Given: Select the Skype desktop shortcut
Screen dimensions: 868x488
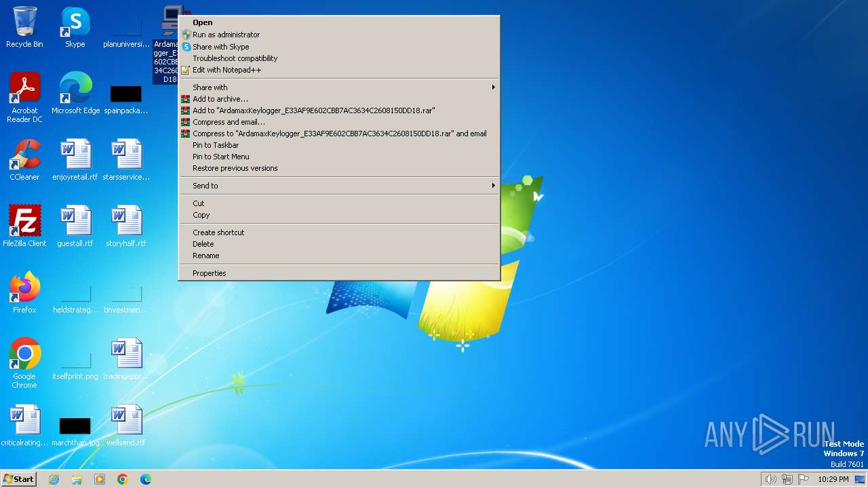Looking at the screenshot, I should [75, 27].
